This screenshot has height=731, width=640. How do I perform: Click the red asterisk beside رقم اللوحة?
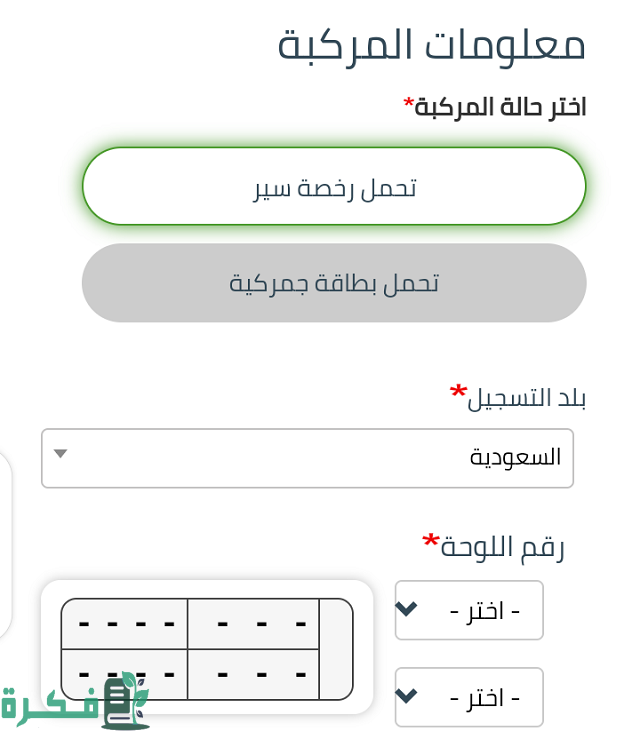431,542
